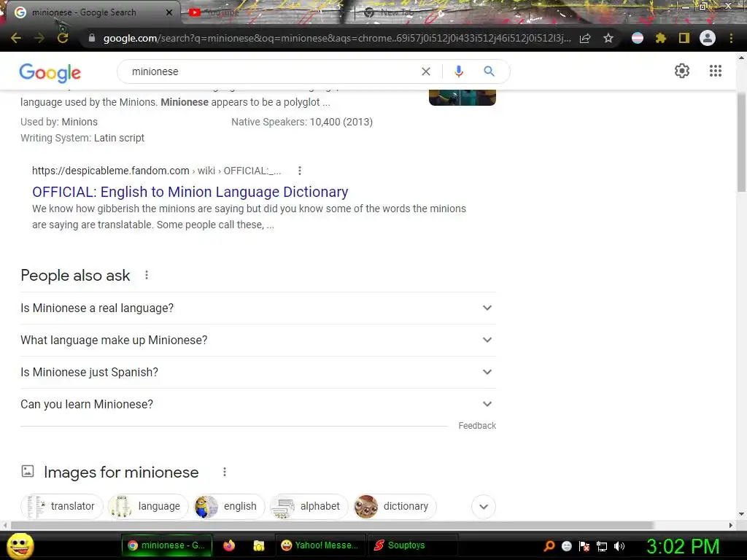Open the striped flag extension icon

coord(638,38)
